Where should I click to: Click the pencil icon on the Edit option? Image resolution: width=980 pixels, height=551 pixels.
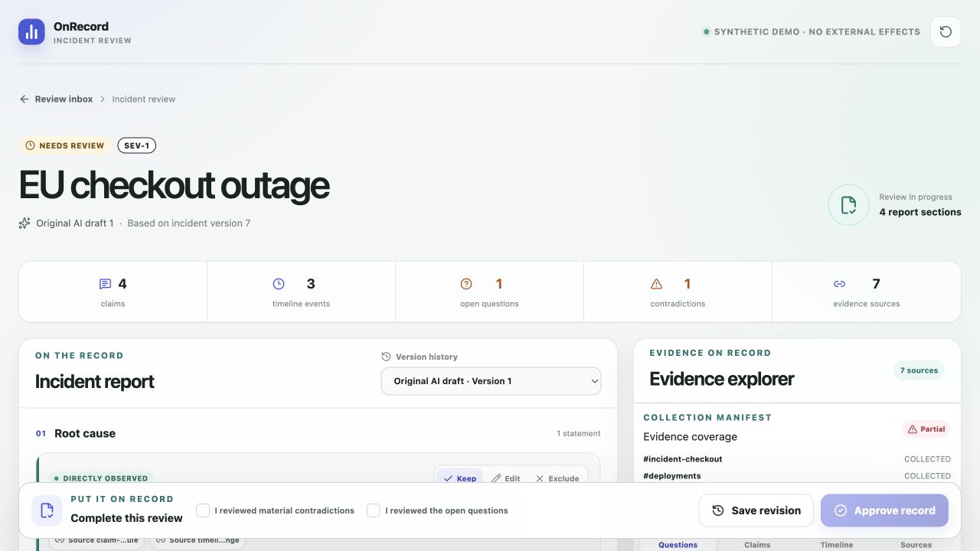click(496, 478)
